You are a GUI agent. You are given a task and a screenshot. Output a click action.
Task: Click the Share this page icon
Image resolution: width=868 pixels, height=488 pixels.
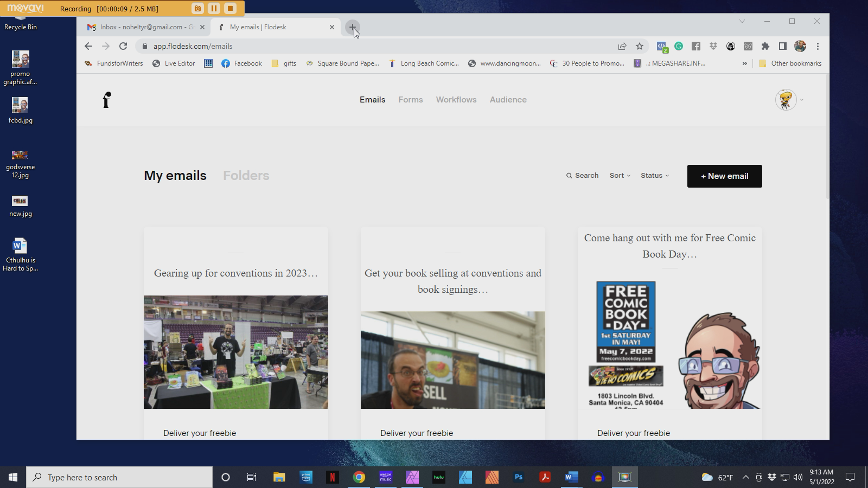[622, 47]
